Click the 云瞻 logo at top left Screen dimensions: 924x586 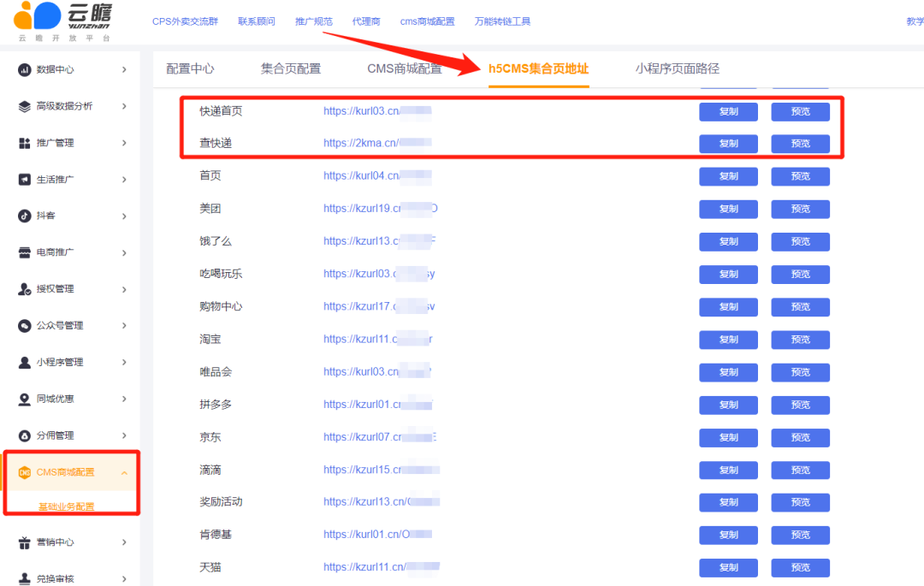point(63,21)
